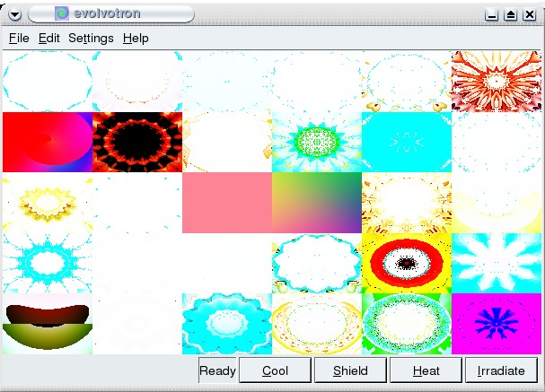Select the cyan snowflake ring thumbnail

[48, 263]
